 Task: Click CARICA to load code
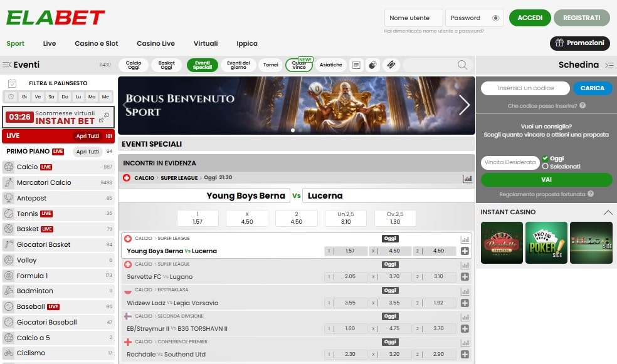click(592, 88)
